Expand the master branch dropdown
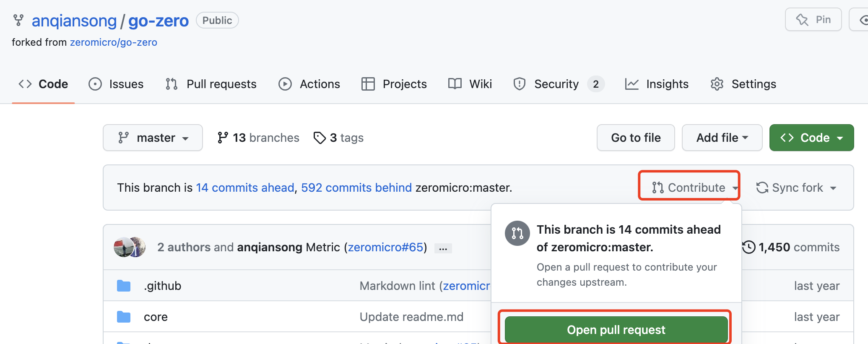The width and height of the screenshot is (868, 344). (153, 138)
